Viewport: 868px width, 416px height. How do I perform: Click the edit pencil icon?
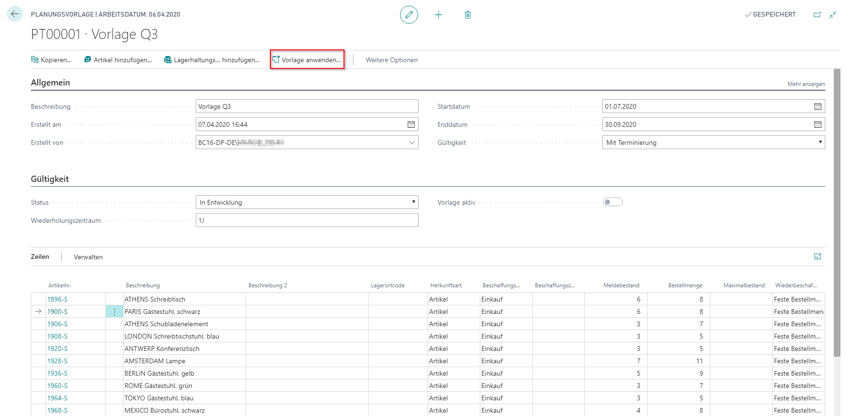click(409, 15)
